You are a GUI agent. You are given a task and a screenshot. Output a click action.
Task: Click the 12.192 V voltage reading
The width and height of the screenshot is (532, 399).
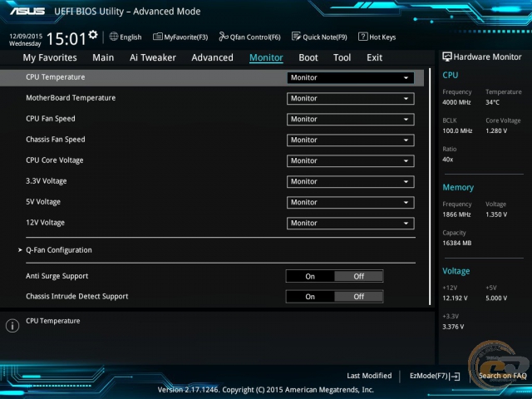point(455,298)
